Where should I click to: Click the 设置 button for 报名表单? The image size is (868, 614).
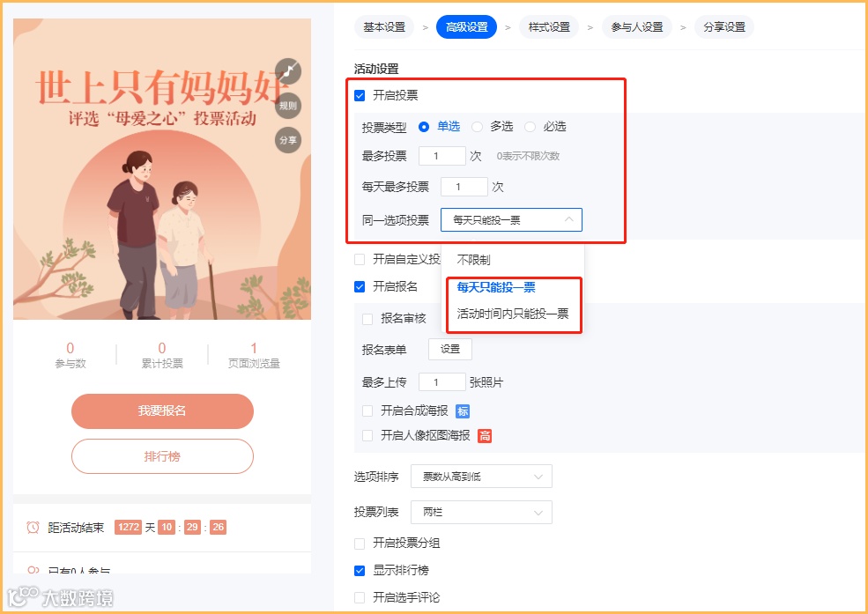(x=450, y=349)
